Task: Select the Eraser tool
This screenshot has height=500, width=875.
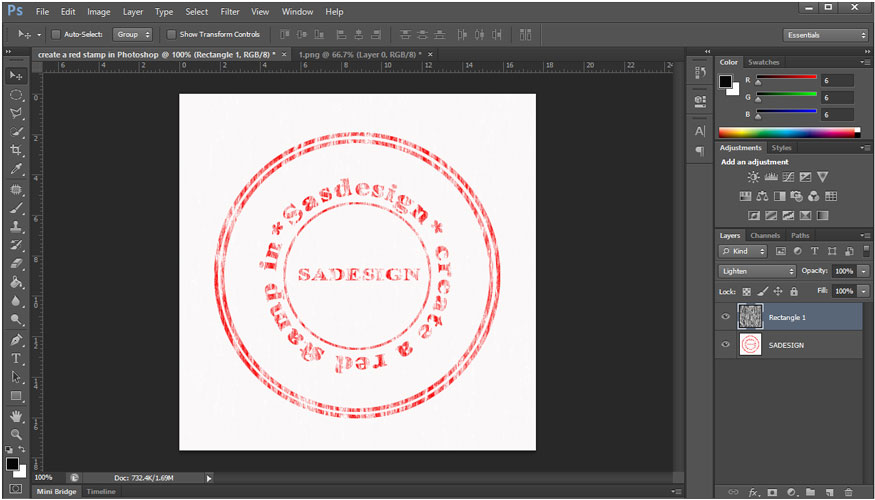Action: click(16, 264)
